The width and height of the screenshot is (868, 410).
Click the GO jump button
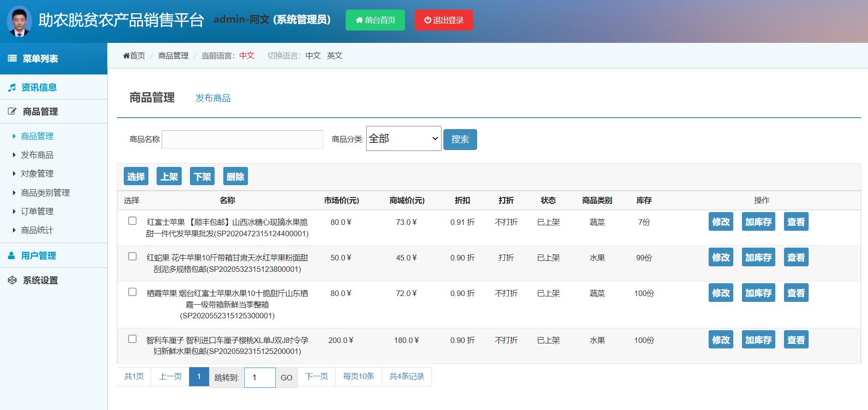(x=286, y=378)
